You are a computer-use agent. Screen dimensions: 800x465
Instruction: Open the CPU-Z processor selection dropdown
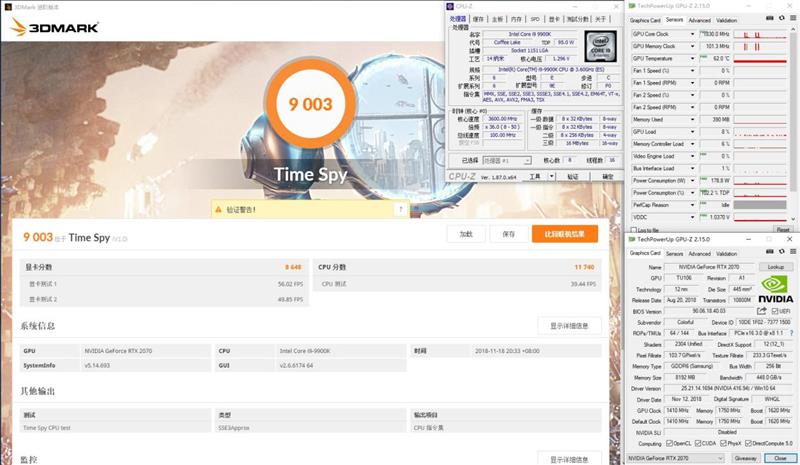point(507,160)
